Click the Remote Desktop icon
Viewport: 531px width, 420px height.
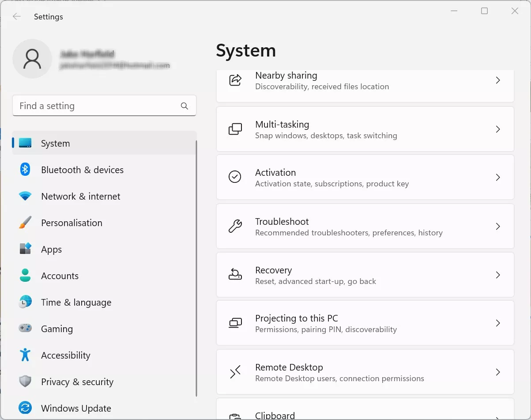click(235, 372)
